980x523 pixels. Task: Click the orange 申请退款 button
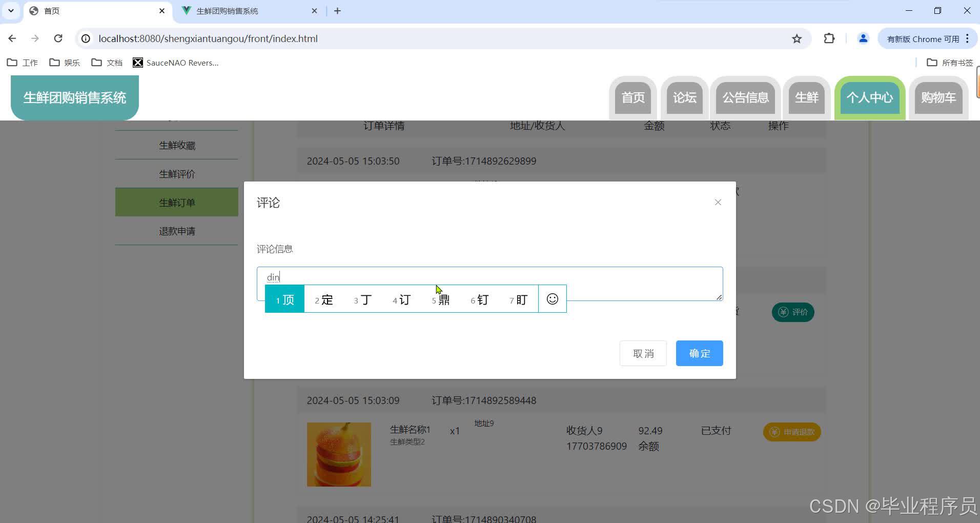pos(792,432)
